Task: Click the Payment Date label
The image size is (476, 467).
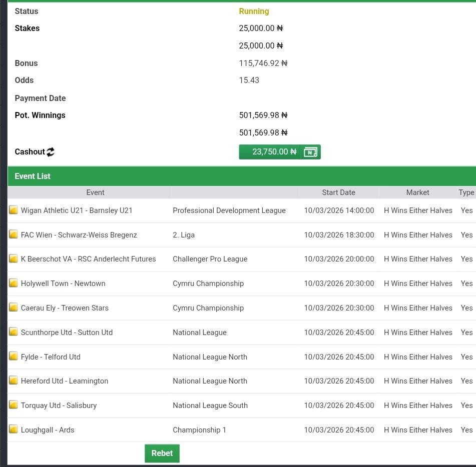Action: click(x=41, y=98)
